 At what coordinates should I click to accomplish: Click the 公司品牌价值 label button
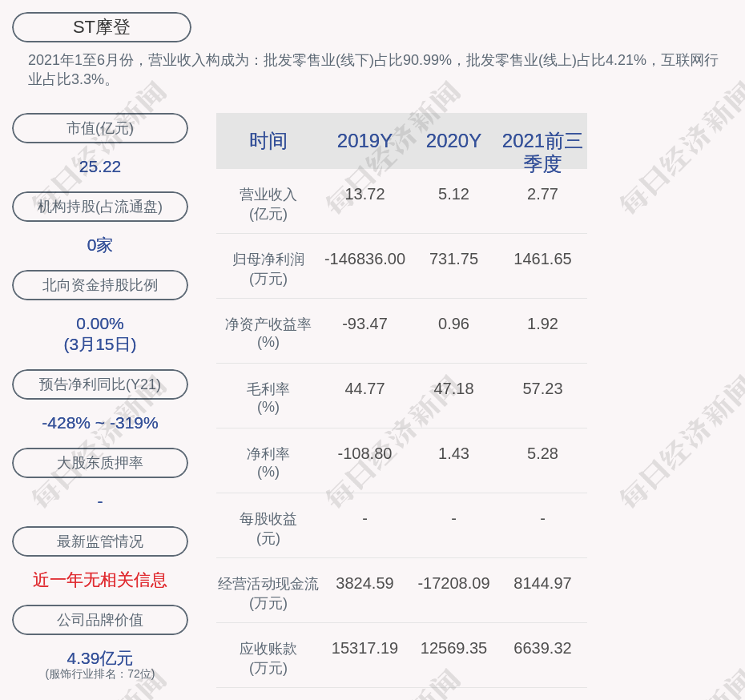click(x=100, y=620)
